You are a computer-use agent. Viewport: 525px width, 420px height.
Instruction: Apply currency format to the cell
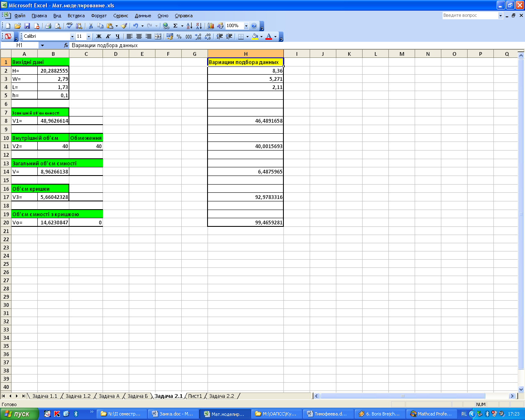(x=169, y=37)
